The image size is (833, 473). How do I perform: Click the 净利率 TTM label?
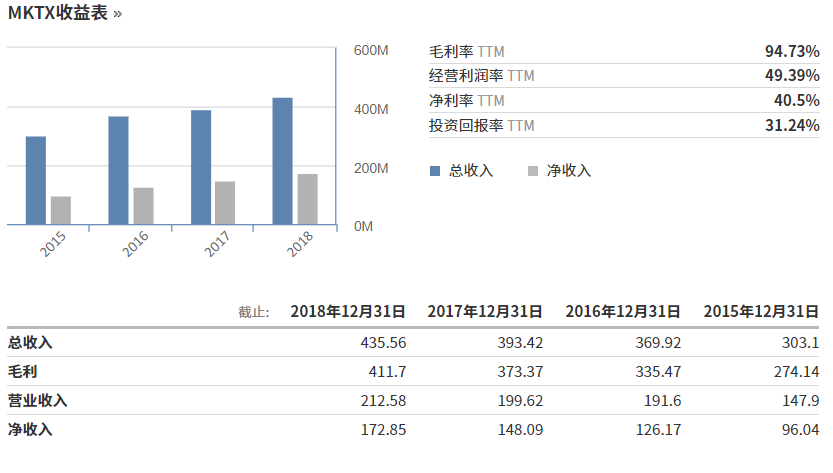coord(466,100)
